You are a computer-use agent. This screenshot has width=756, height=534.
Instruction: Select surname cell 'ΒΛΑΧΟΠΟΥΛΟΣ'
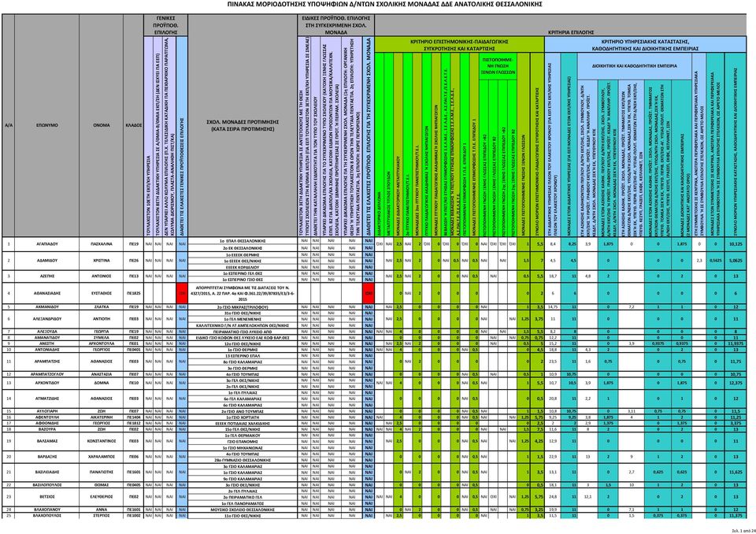(46, 515)
